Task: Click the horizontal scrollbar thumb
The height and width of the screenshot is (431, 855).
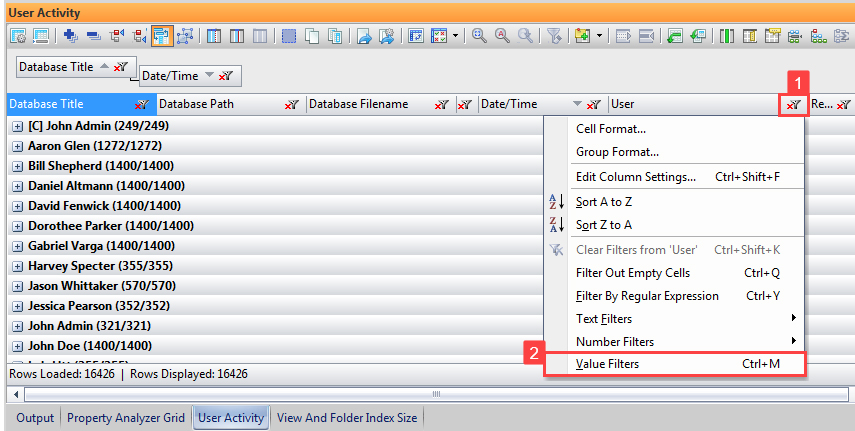Action: click(x=436, y=394)
